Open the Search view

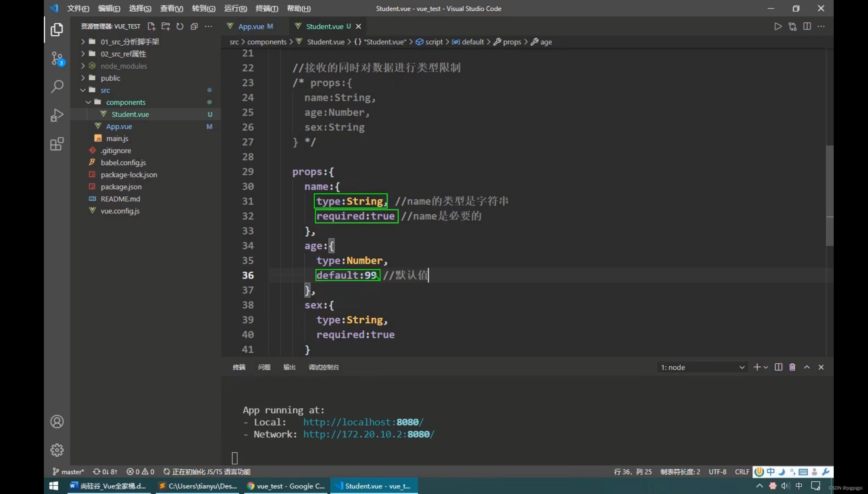click(x=57, y=87)
